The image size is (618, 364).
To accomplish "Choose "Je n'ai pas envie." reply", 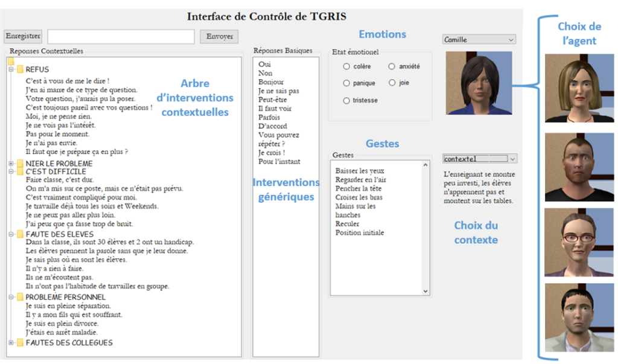I will [x=52, y=142].
